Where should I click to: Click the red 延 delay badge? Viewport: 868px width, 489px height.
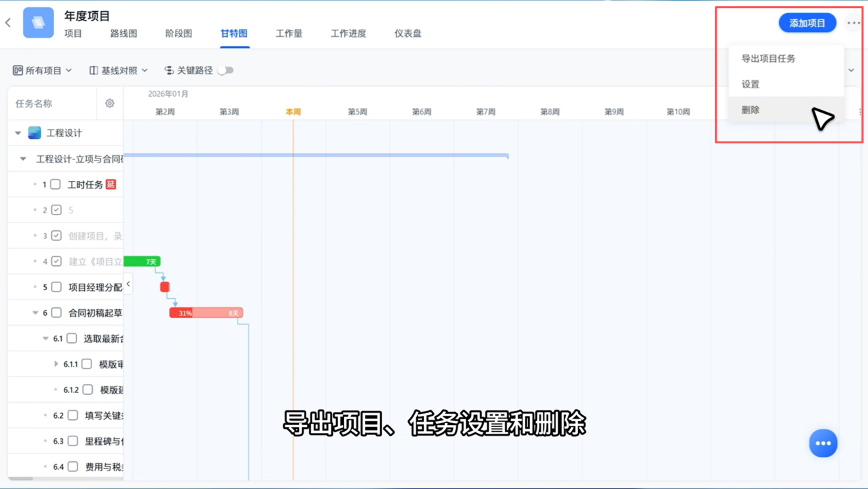pyautogui.click(x=110, y=184)
